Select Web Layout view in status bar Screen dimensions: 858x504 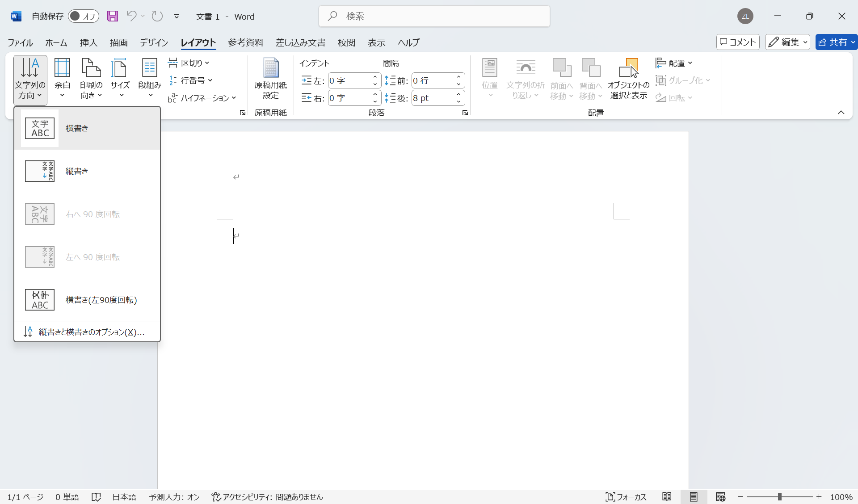(x=720, y=497)
